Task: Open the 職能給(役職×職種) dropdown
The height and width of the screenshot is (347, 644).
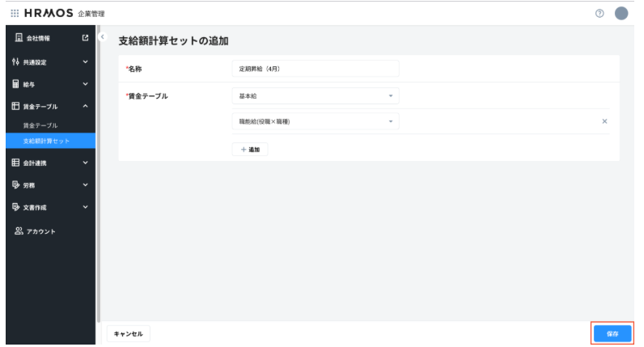Action: pyautogui.click(x=315, y=121)
